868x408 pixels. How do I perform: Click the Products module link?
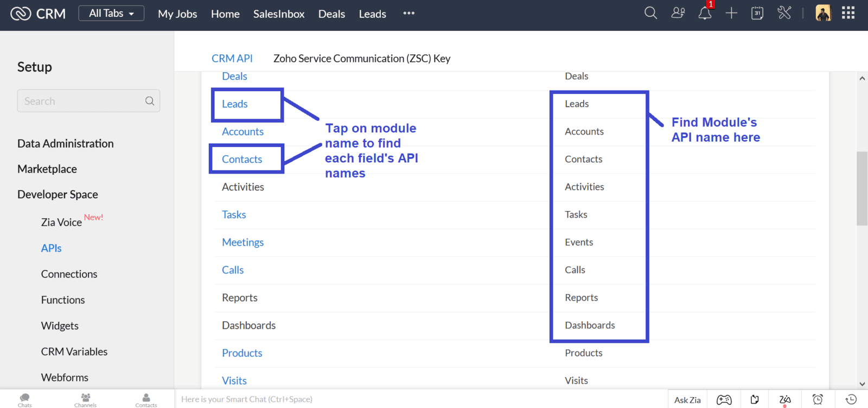242,353
